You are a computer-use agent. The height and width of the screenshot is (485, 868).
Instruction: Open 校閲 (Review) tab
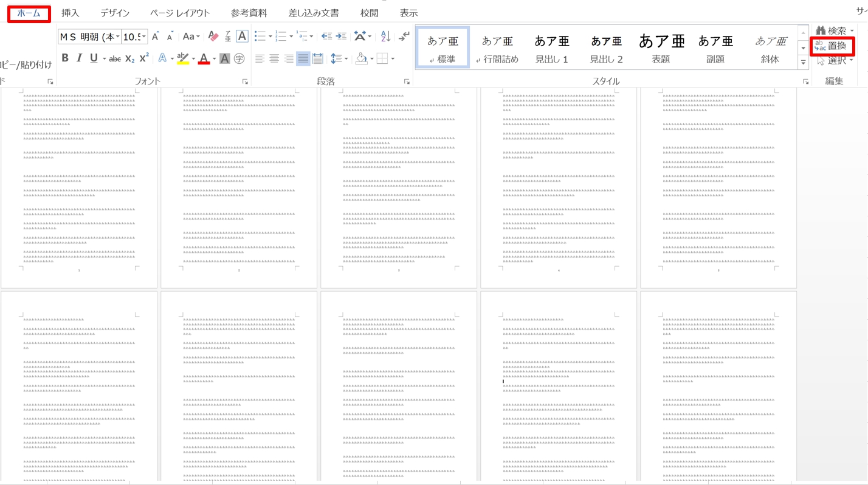click(x=369, y=13)
